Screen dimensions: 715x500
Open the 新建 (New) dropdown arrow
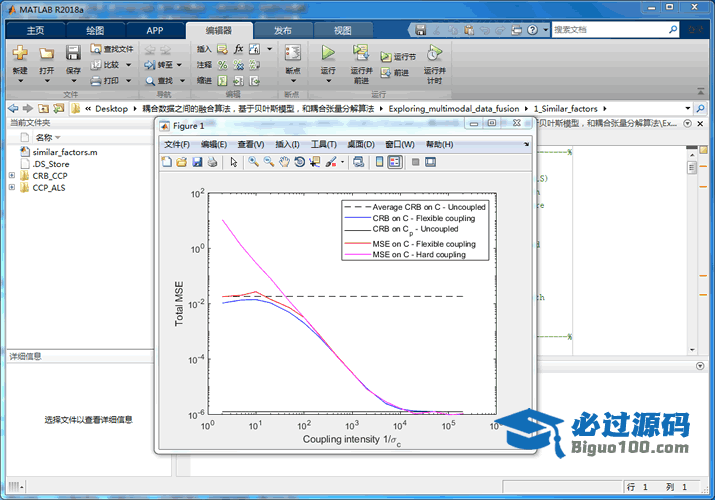[x=20, y=80]
